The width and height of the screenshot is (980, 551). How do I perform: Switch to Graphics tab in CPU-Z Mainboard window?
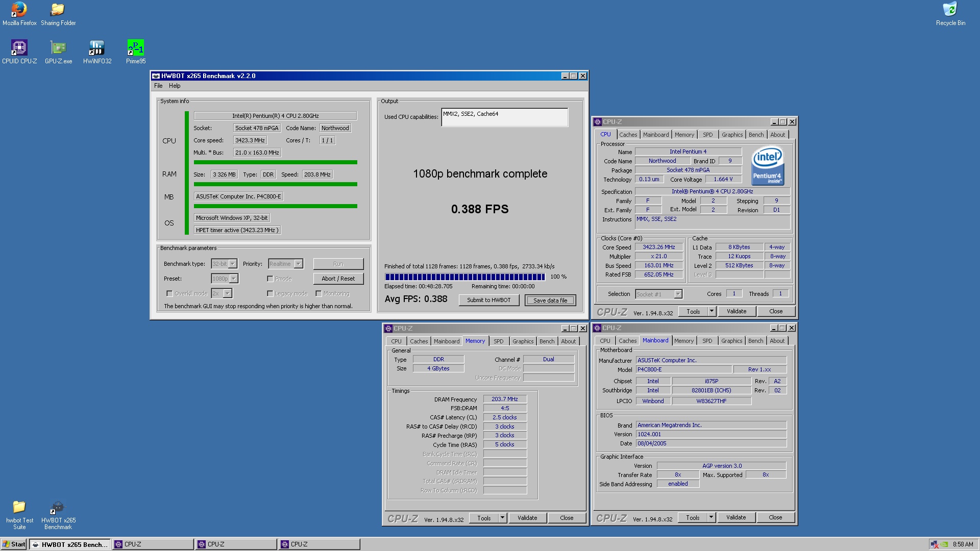coord(732,341)
